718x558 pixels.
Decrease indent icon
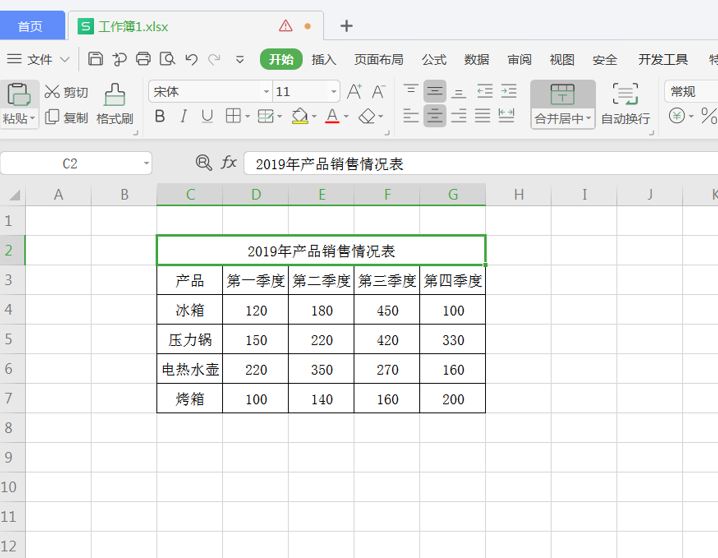coord(484,91)
